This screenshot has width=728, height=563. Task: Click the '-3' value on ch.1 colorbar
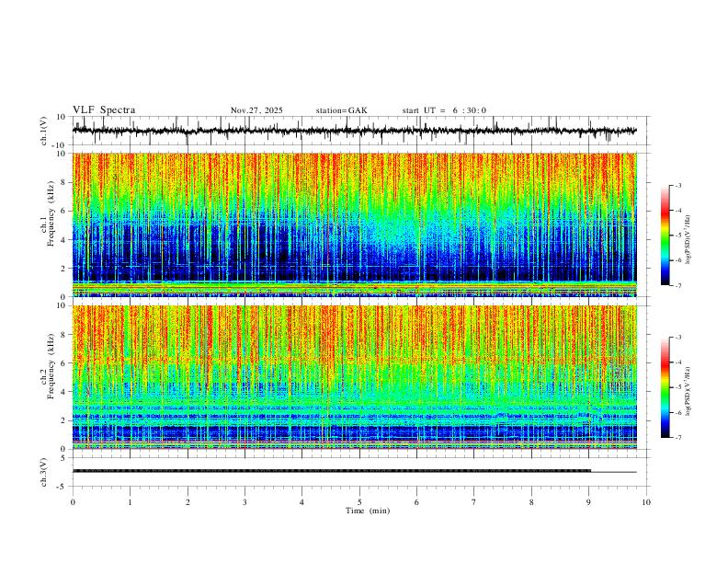tap(677, 186)
